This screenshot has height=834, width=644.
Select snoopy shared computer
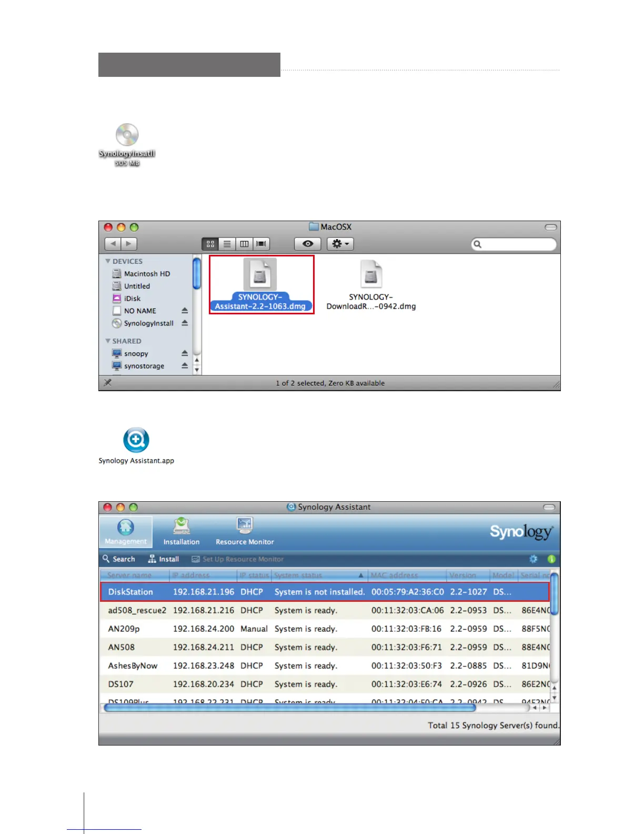(x=130, y=353)
